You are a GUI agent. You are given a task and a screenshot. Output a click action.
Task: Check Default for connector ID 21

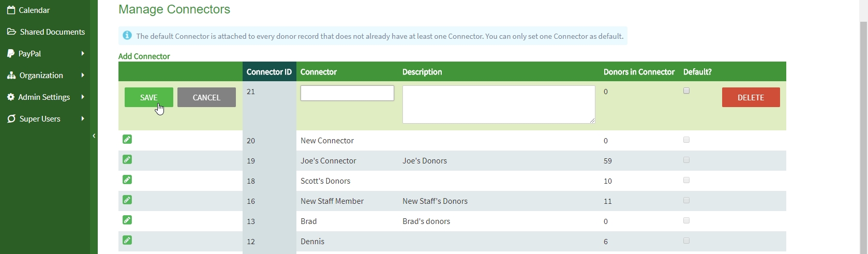(x=686, y=91)
